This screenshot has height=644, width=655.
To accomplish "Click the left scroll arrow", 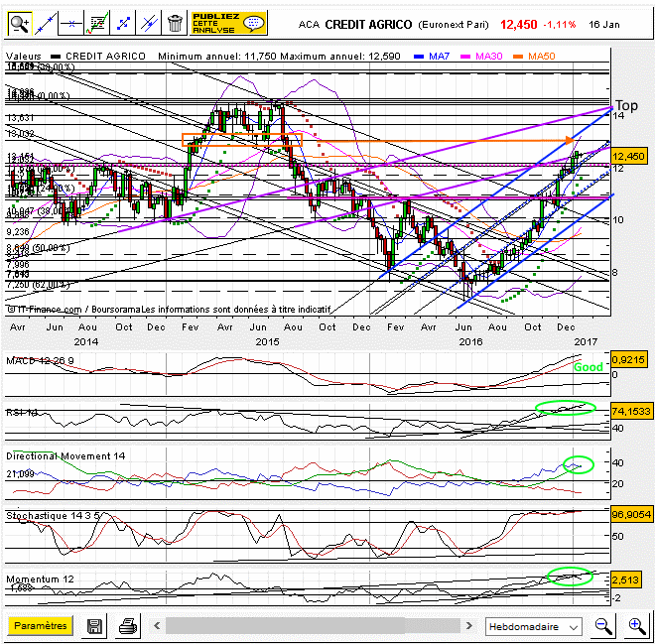I will 157,625.
